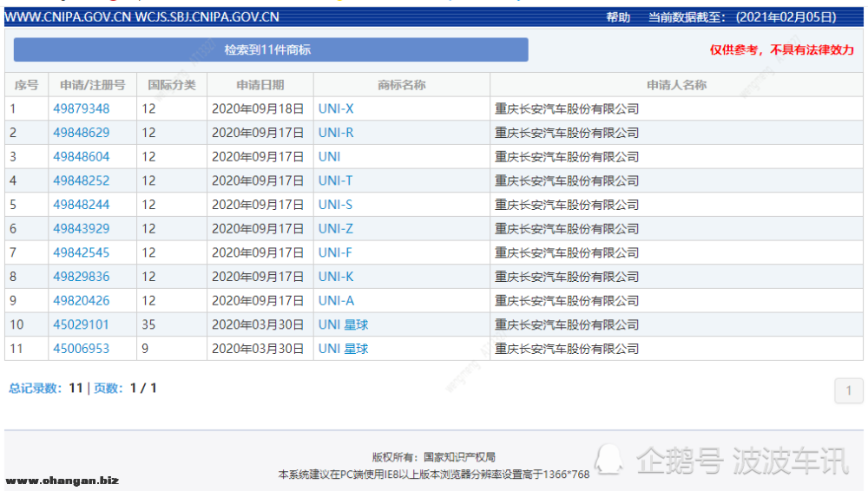The height and width of the screenshot is (491, 868).
Task: Open registration number 49848252
Action: pyautogui.click(x=82, y=181)
